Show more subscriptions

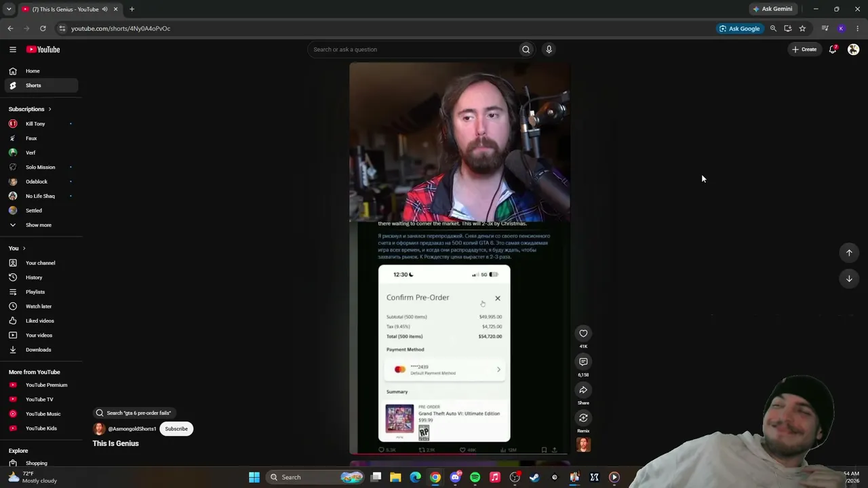point(40,225)
